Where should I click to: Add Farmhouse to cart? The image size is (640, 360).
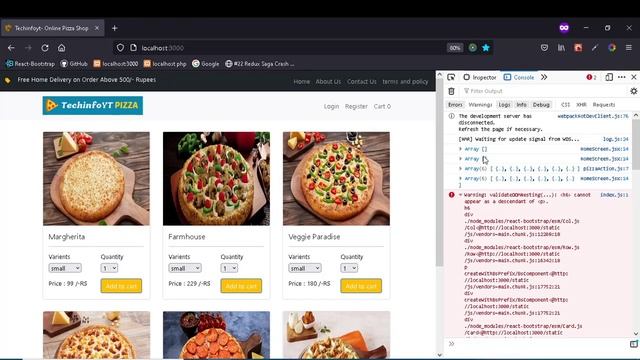(241, 286)
